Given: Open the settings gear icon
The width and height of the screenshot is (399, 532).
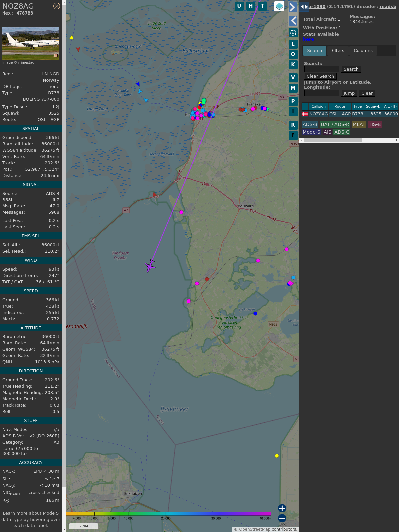Looking at the screenshot, I should point(293,33).
